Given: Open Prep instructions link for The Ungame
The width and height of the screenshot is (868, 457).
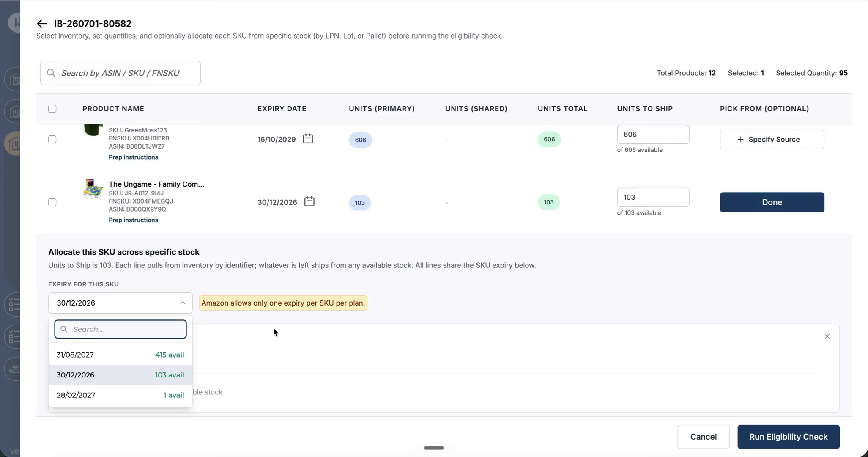Looking at the screenshot, I should click(133, 220).
